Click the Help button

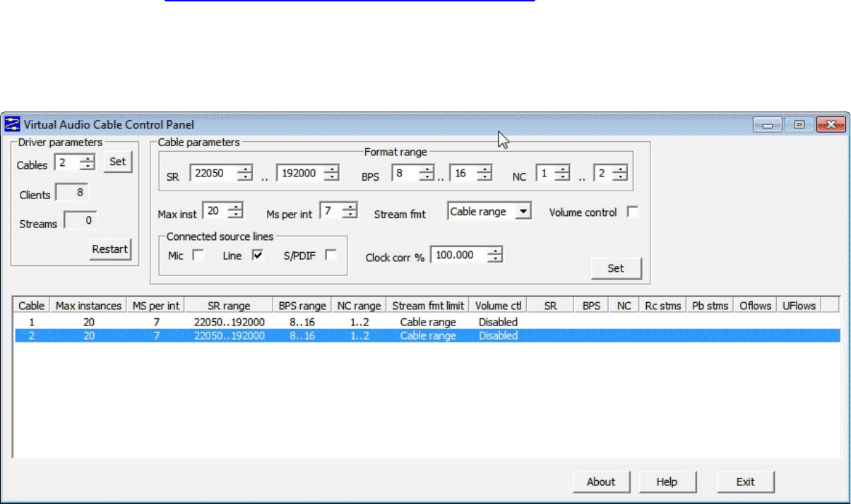(x=667, y=481)
